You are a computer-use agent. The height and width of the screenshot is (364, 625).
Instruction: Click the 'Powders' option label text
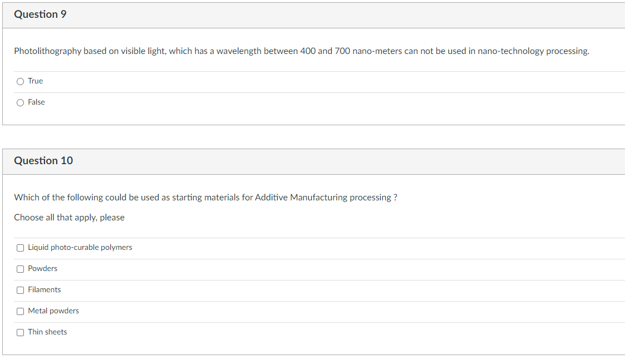click(x=43, y=269)
